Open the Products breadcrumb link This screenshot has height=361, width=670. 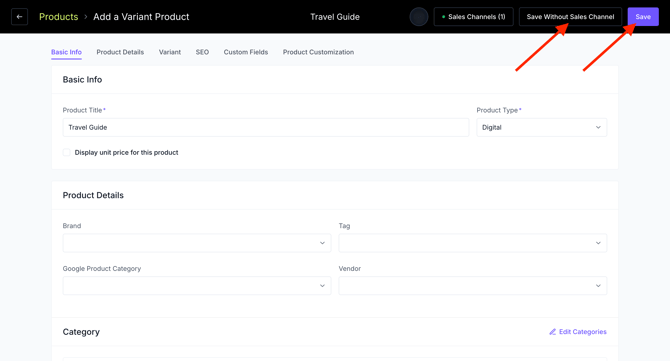click(59, 17)
